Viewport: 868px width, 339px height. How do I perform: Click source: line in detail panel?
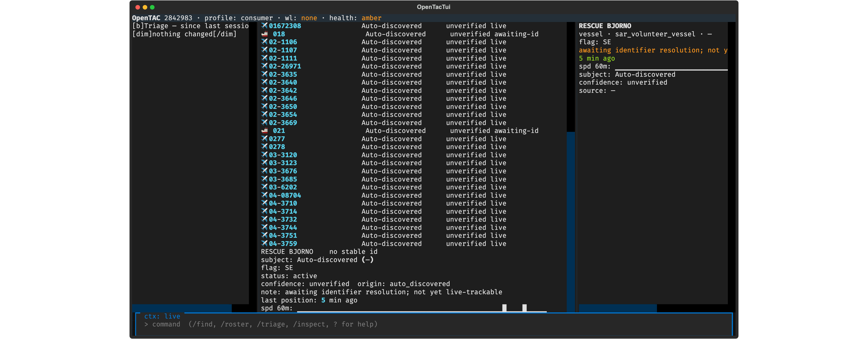597,91
